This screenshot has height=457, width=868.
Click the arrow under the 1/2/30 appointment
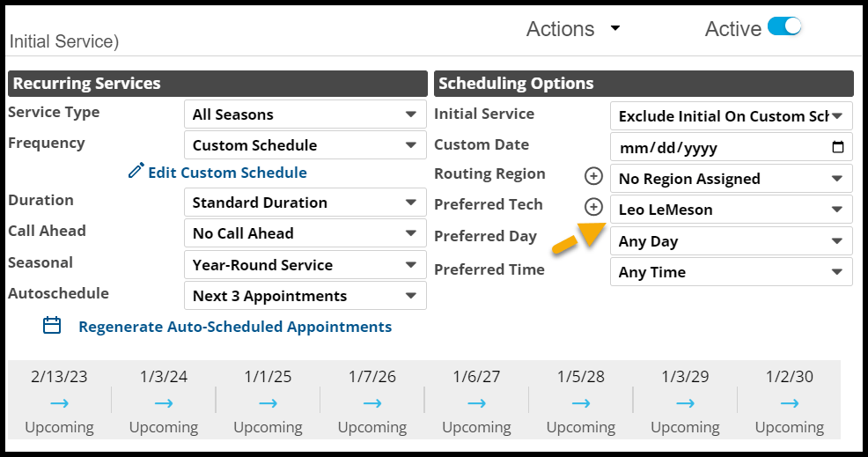point(790,403)
